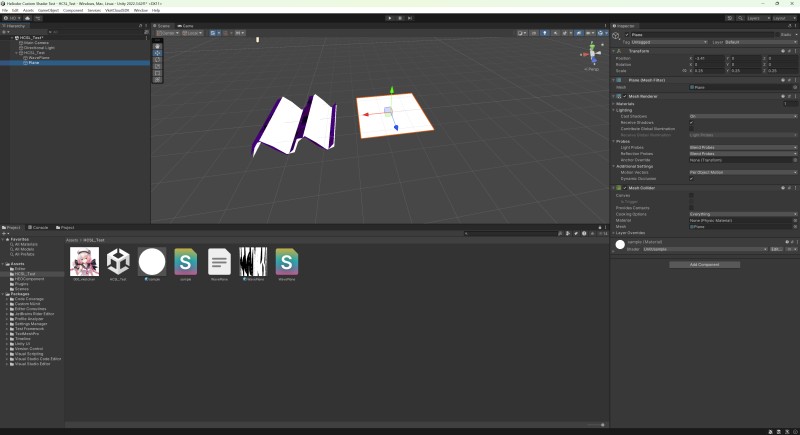Open the GameObject menu
This screenshot has width=800, height=435.
coord(47,10)
